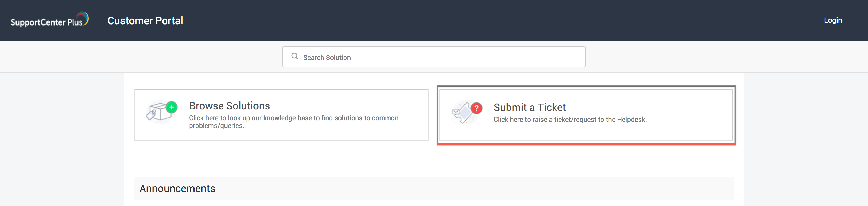Screen dimensions: 868x206
Task: Select the Announcements section header
Action: (177, 188)
